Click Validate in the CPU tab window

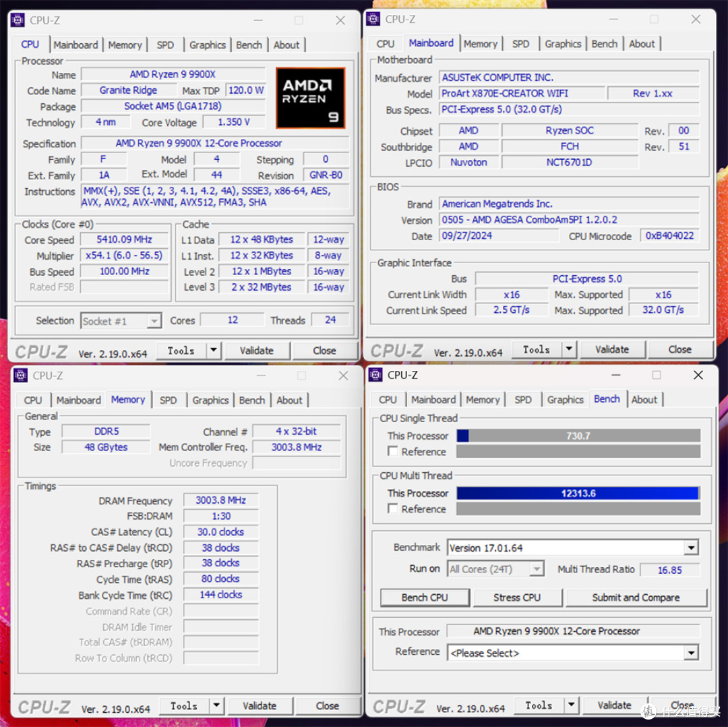pos(257,350)
